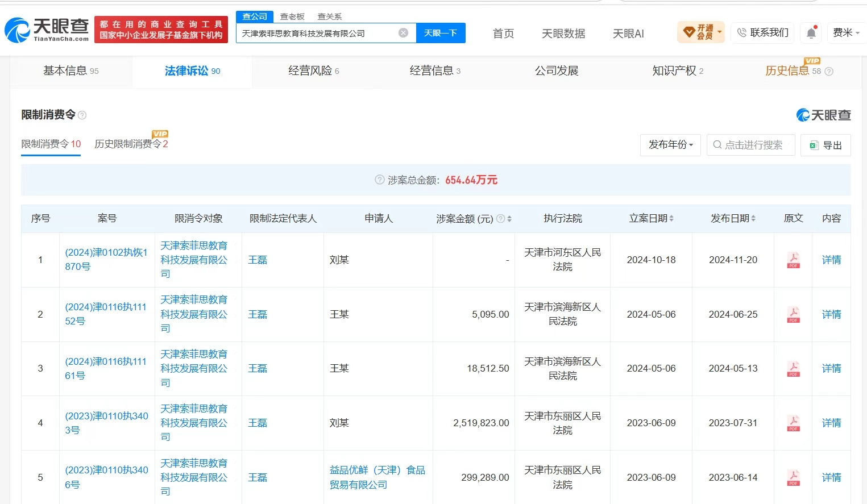Image resolution: width=867 pixels, height=504 pixels.
Task: Open PDF for case (2024)津0116执11152号
Action: (x=793, y=314)
